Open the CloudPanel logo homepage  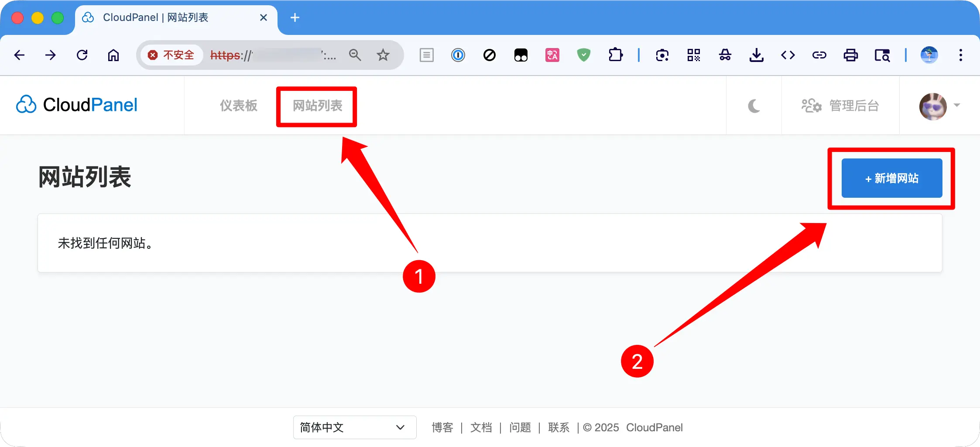pyautogui.click(x=76, y=105)
